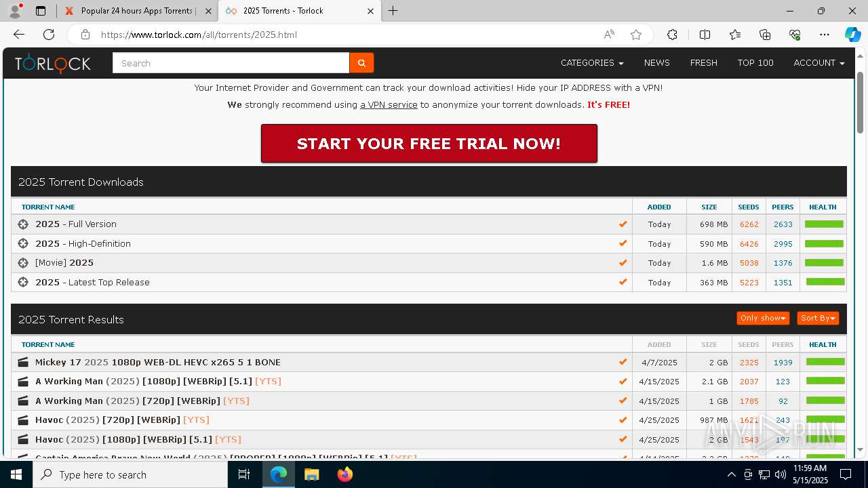Open 'A Working Man (2025) [1080p]' torrent link
Image resolution: width=868 pixels, height=488 pixels.
pyautogui.click(x=158, y=382)
